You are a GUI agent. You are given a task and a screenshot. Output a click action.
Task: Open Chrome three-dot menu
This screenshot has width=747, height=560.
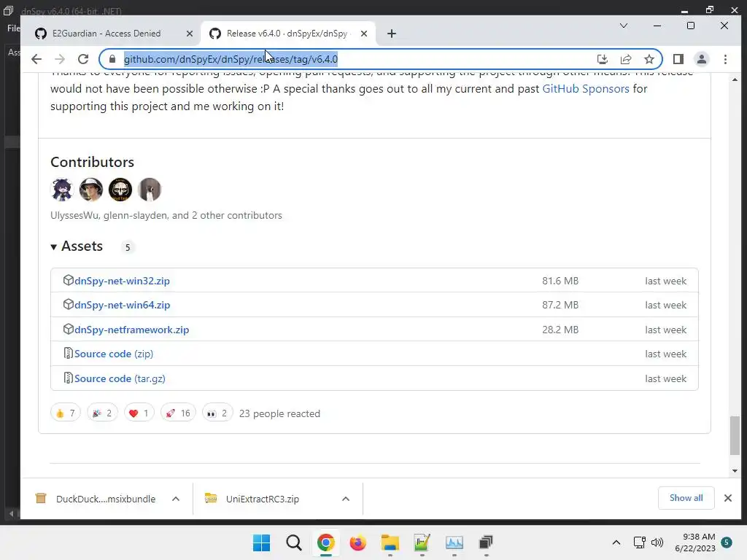click(x=725, y=59)
